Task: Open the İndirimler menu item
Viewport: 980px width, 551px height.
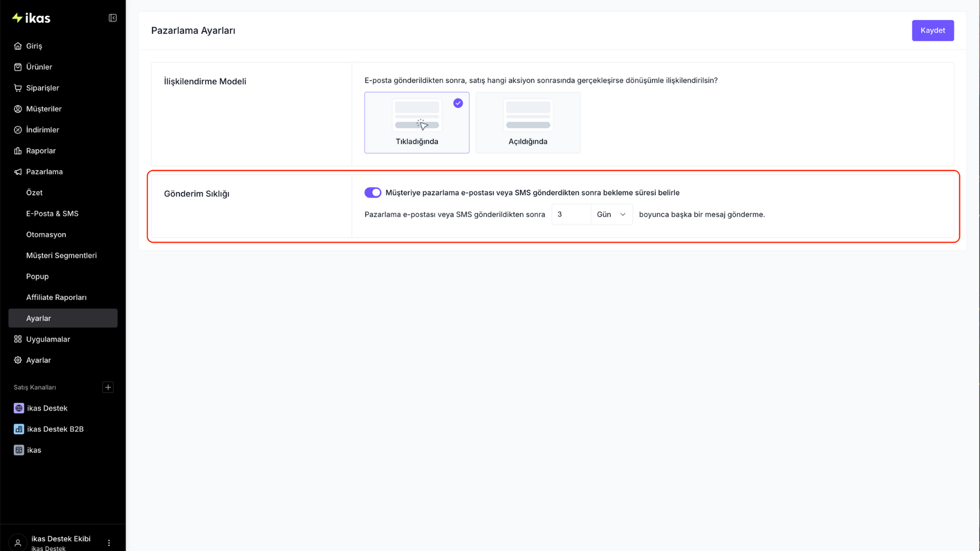Action: [63, 130]
